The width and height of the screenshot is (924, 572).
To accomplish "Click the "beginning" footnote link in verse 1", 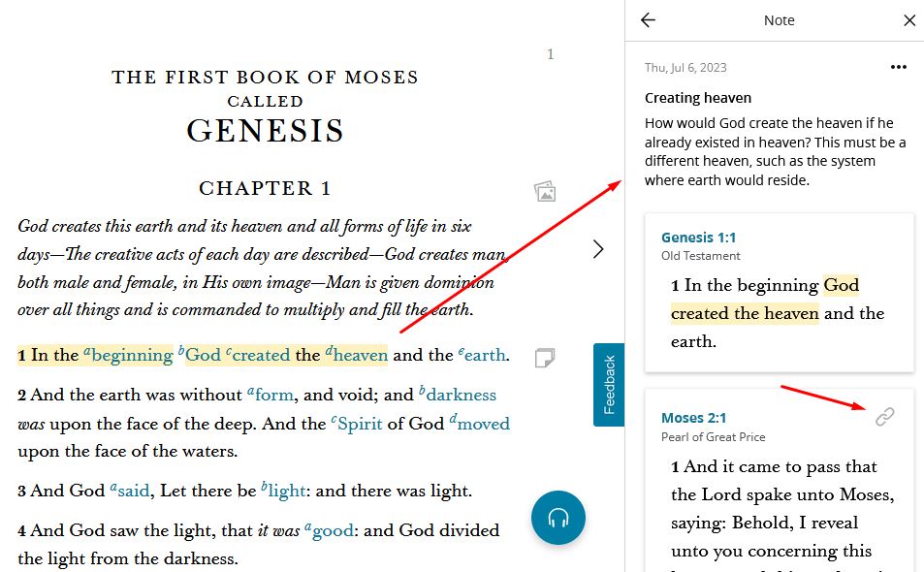I will [131, 356].
